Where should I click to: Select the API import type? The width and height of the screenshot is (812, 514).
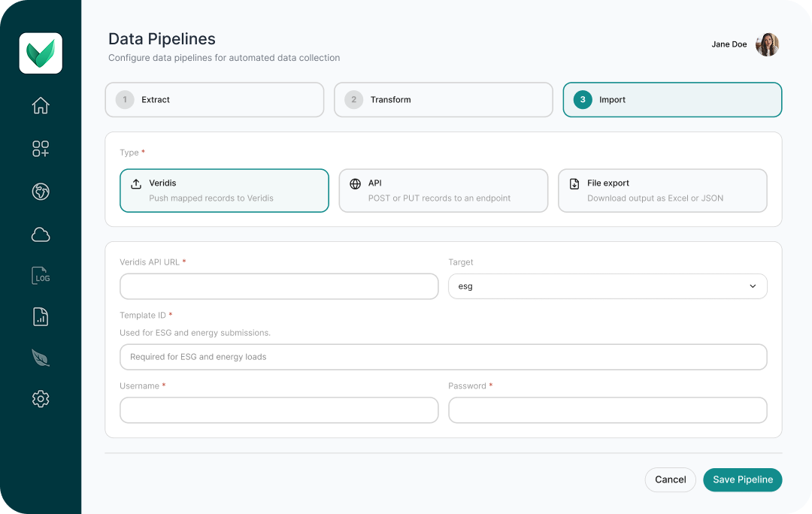pos(444,190)
